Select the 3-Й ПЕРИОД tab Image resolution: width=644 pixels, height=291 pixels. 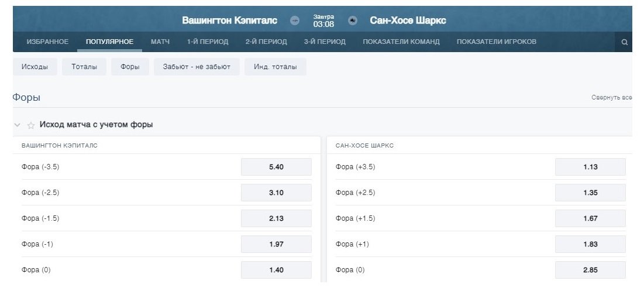pos(325,42)
